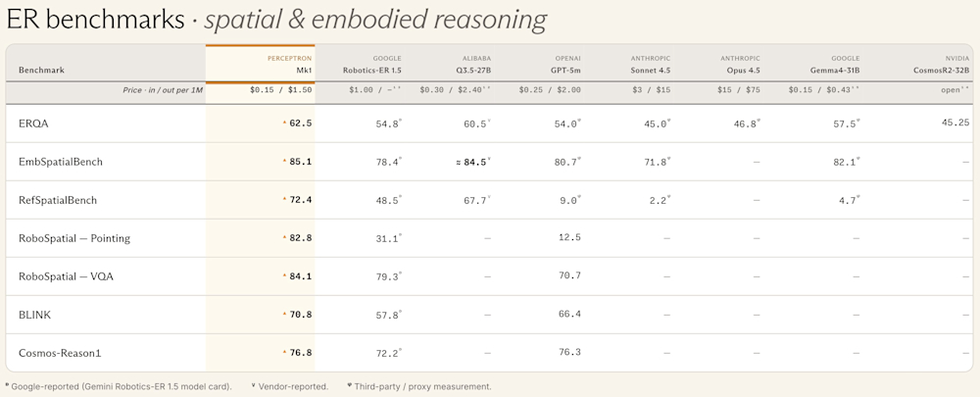Click the 45.25 ERQA score for CosmosR2-32B

955,124
